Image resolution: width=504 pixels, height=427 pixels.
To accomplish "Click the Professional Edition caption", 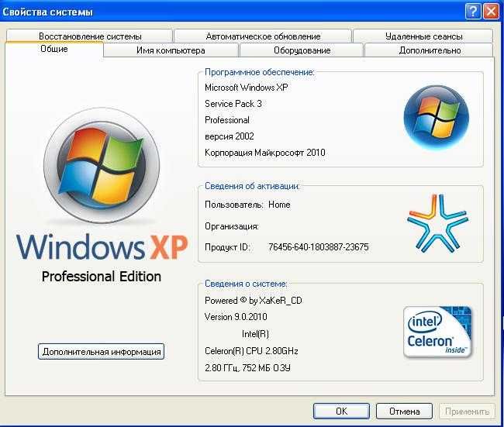I will [x=102, y=277].
